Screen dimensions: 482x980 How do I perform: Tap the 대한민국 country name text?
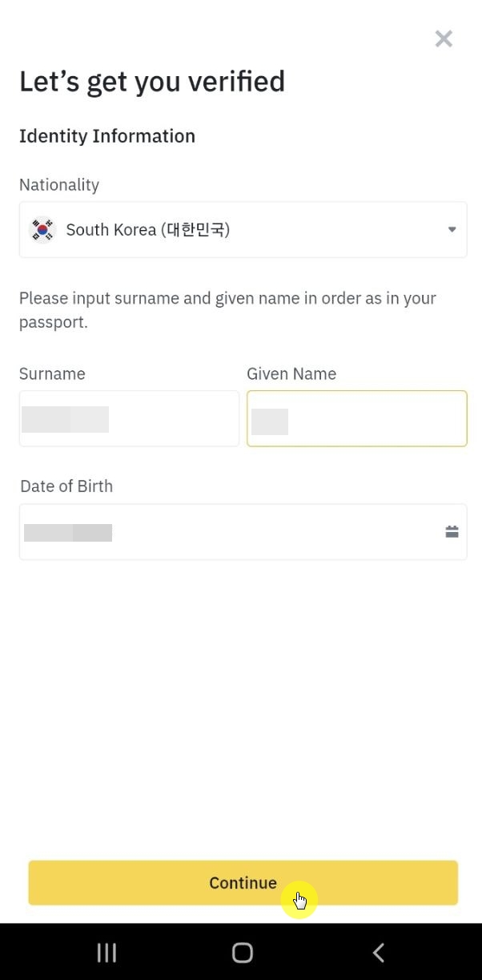(x=195, y=230)
